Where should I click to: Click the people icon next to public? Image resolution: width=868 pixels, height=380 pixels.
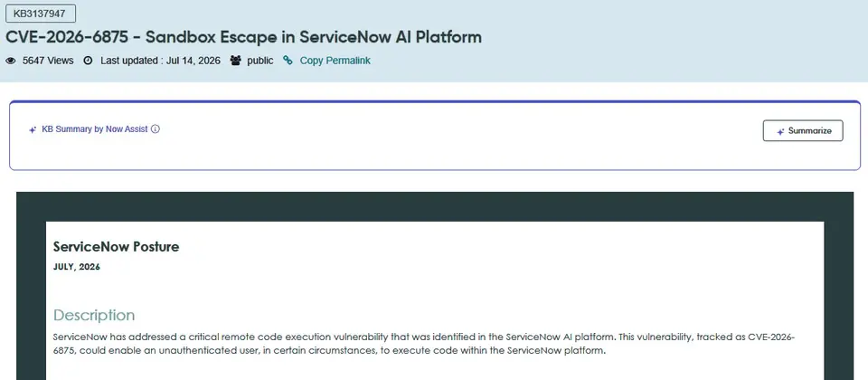pos(236,61)
